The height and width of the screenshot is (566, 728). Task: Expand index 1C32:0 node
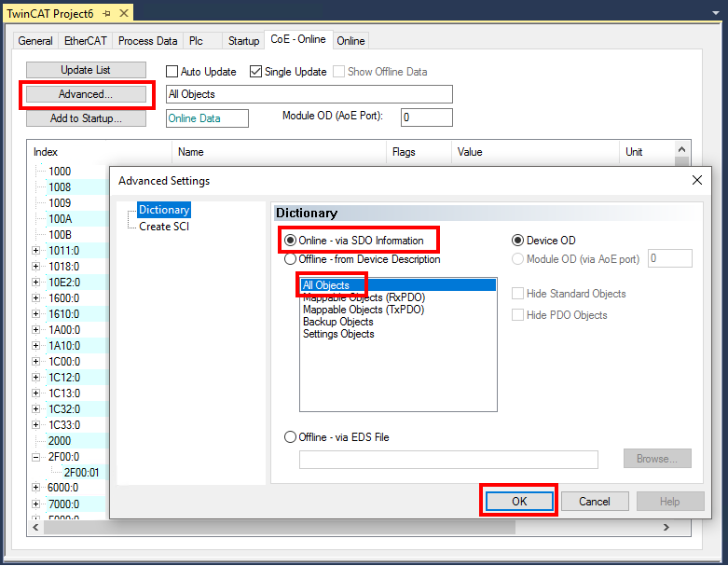pos(35,409)
